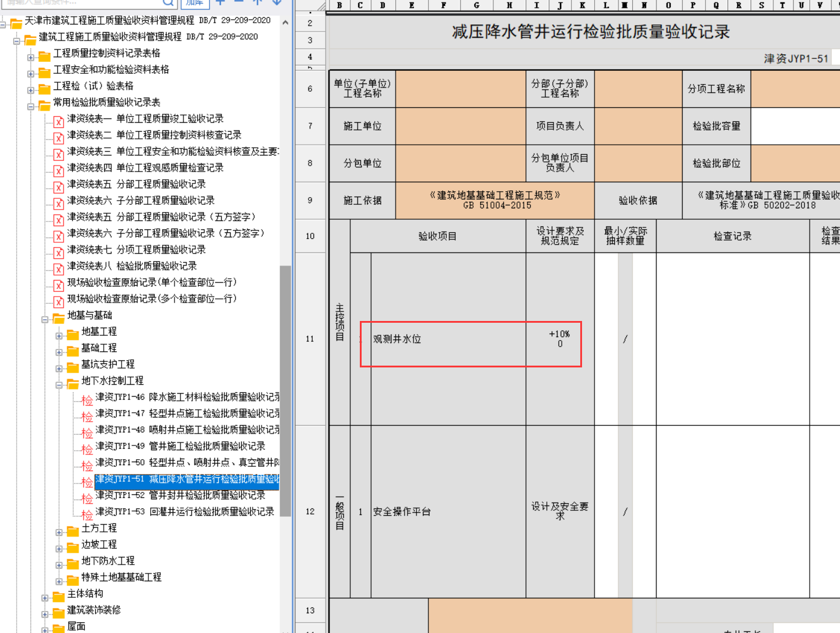Screen dimensions: 840x633
Task: Select column header F in spreadsheet
Action: (x=443, y=5)
